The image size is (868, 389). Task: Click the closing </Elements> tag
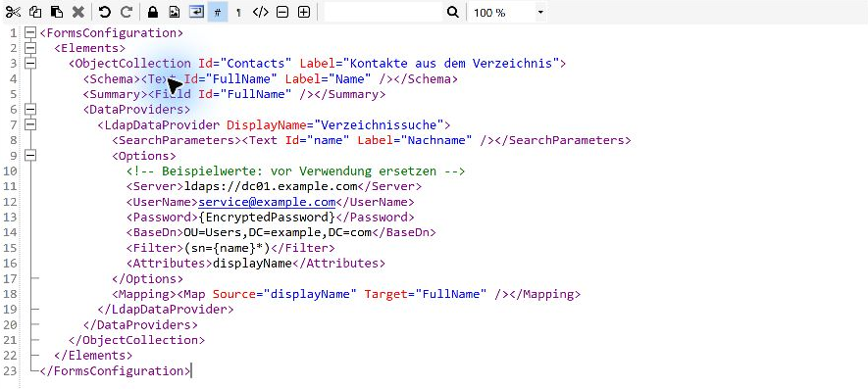(93, 356)
